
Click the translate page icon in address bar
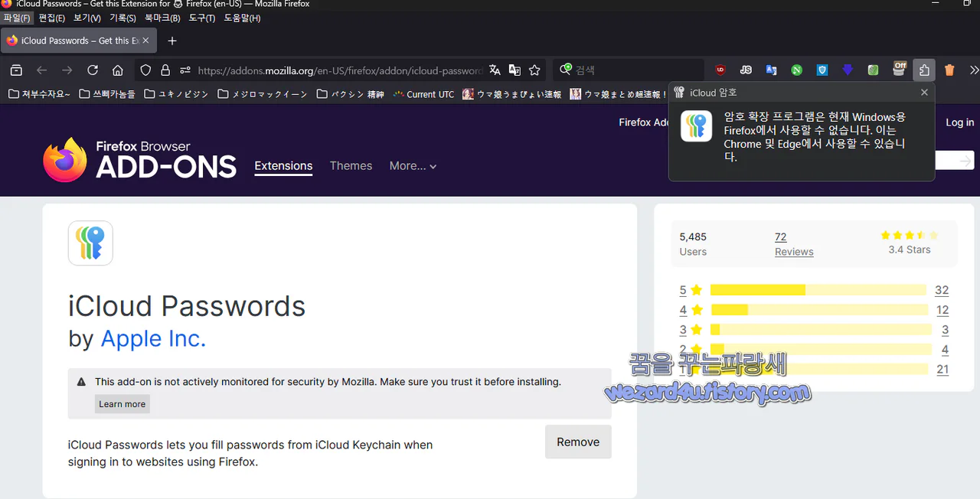(495, 70)
